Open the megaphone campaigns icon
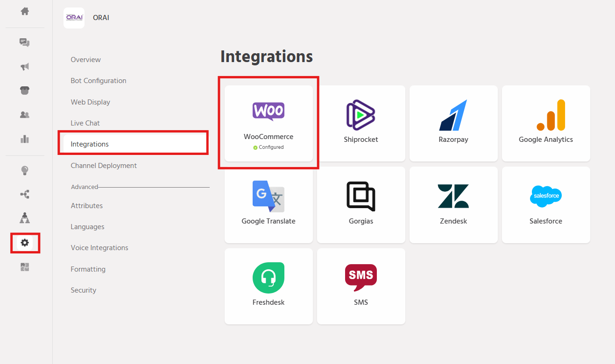615x364 pixels. (25, 67)
